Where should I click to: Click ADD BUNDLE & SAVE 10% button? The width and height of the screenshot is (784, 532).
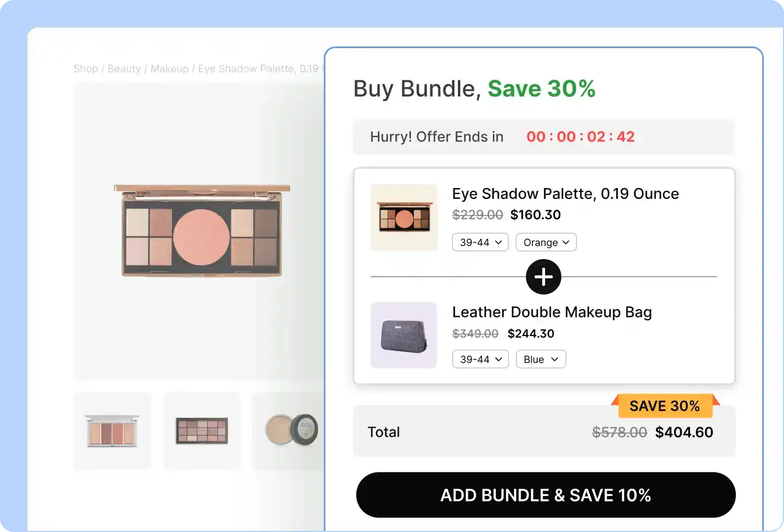(545, 495)
